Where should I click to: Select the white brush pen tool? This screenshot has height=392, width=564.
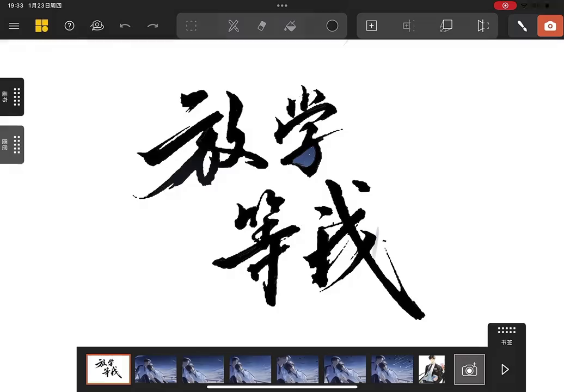[x=522, y=26]
